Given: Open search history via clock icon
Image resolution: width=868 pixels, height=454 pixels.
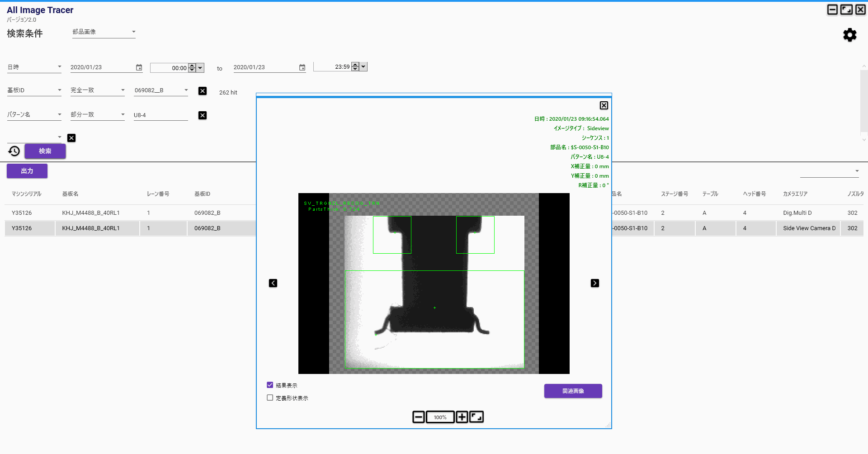Looking at the screenshot, I should 14,151.
